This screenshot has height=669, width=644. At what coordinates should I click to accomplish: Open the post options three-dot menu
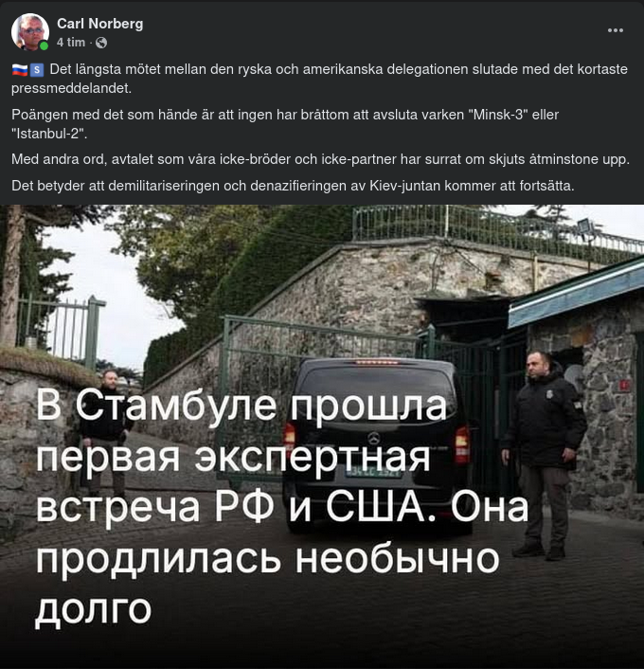tap(615, 30)
